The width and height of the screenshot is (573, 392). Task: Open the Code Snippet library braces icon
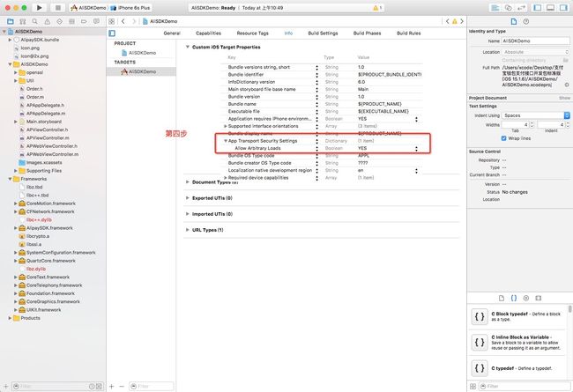click(514, 298)
